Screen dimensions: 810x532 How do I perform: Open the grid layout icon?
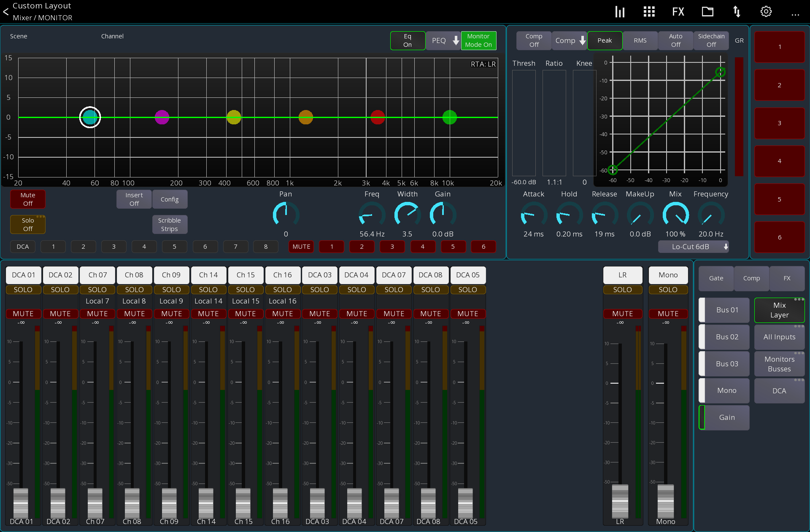click(649, 12)
